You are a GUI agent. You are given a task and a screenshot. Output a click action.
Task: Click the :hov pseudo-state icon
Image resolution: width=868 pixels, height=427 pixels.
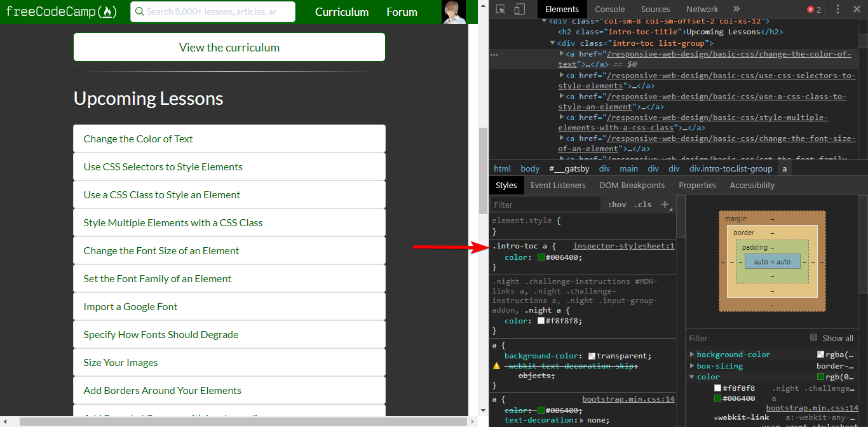(x=616, y=204)
